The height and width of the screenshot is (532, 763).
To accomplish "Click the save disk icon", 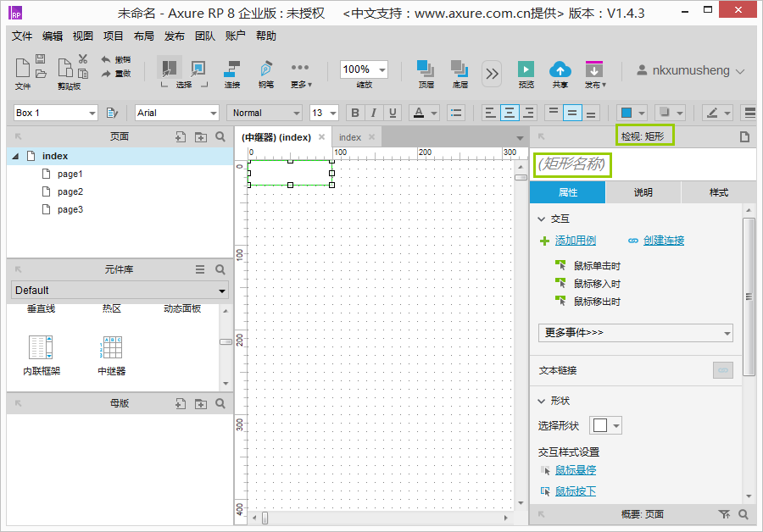I will click(x=41, y=58).
